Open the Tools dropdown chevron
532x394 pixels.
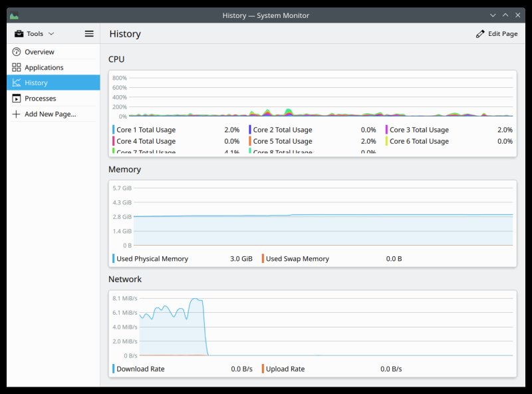click(x=51, y=33)
